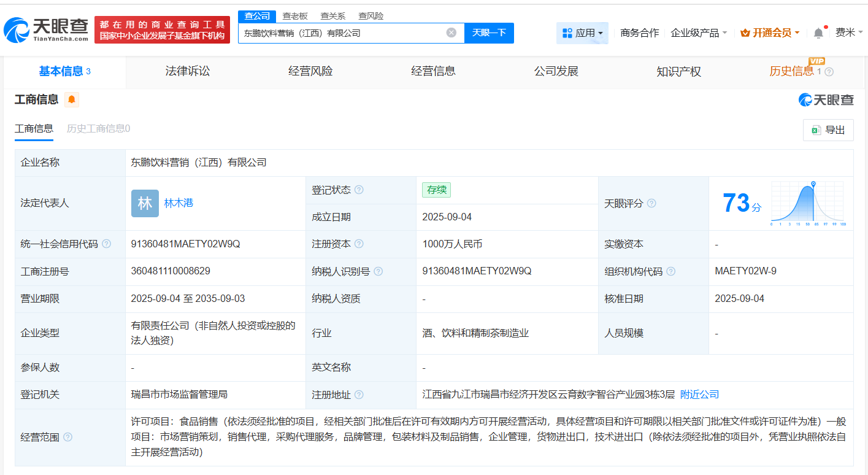The width and height of the screenshot is (868, 475).
Task: Click the orange bell beside 工商信息 heading
Action: coord(72,99)
